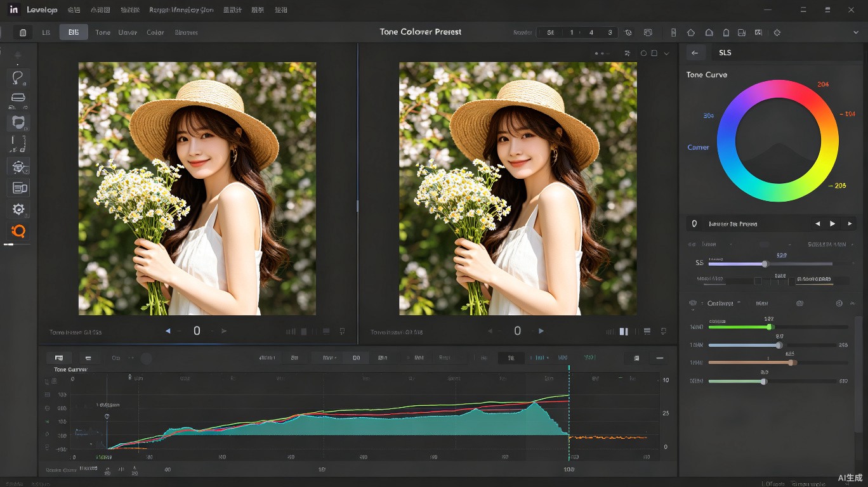The width and height of the screenshot is (868, 487).
Task: Toggle the second view button in curve toolbar
Action: (88, 358)
